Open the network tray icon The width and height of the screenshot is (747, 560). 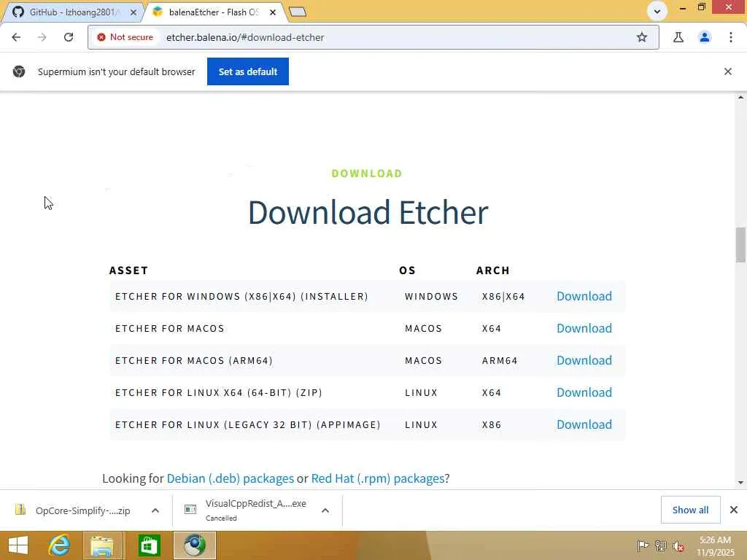coord(660,545)
